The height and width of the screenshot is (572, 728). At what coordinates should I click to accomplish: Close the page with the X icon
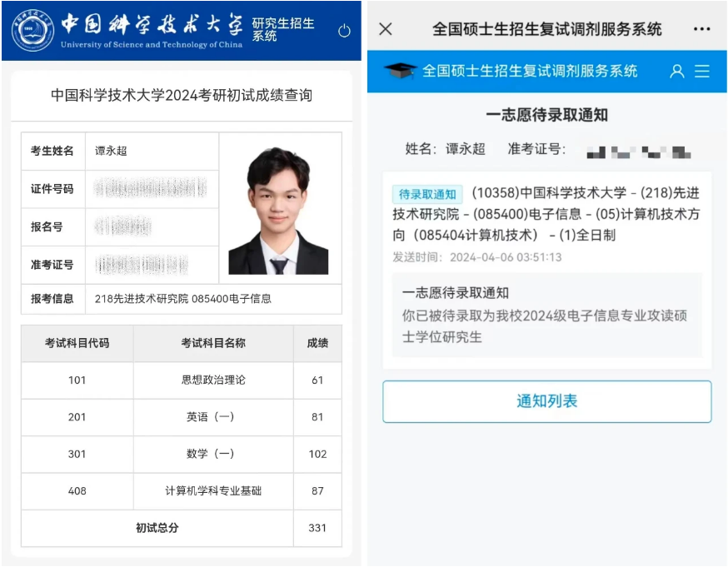coord(386,29)
